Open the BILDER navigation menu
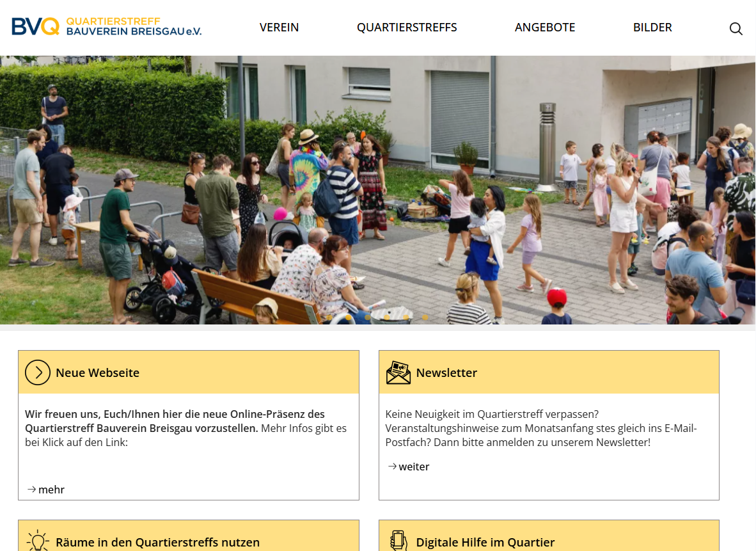The image size is (756, 551). pyautogui.click(x=652, y=28)
